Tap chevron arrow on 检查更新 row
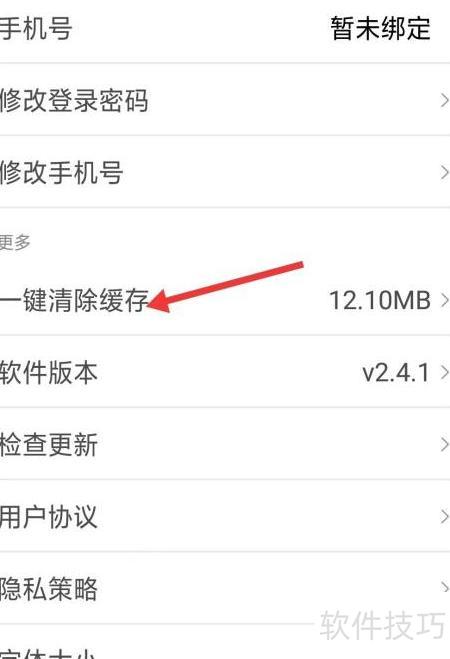The height and width of the screenshot is (659, 450). tap(444, 444)
